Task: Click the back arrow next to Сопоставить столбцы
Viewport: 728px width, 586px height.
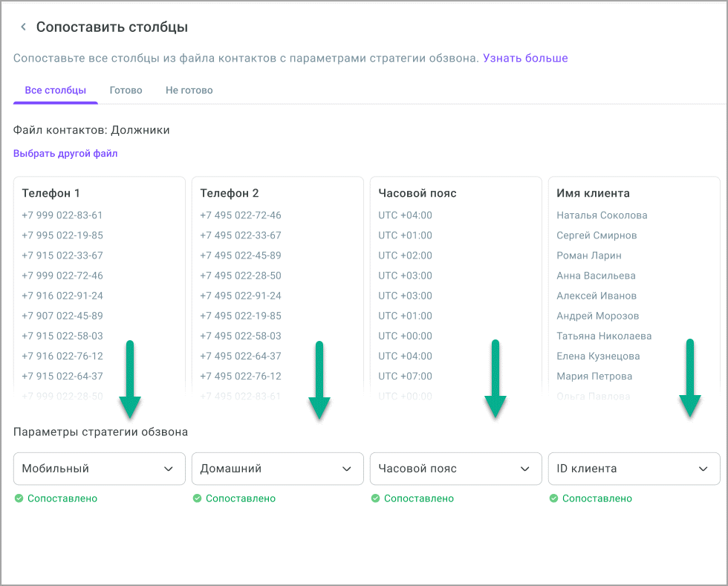Action: (23, 27)
